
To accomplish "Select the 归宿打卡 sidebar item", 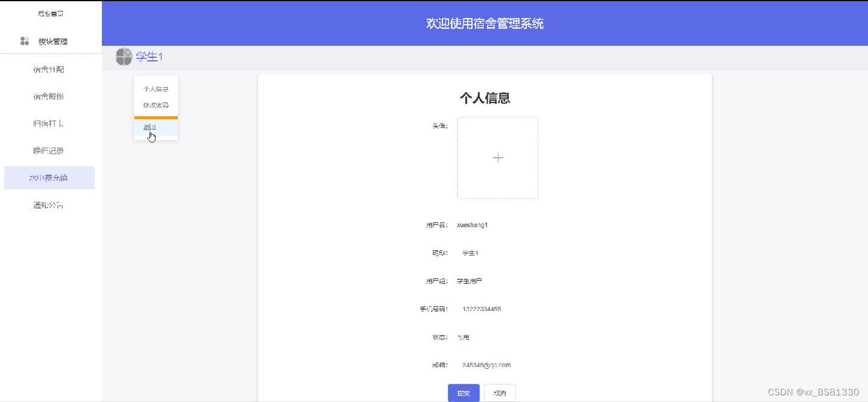I will (x=49, y=124).
